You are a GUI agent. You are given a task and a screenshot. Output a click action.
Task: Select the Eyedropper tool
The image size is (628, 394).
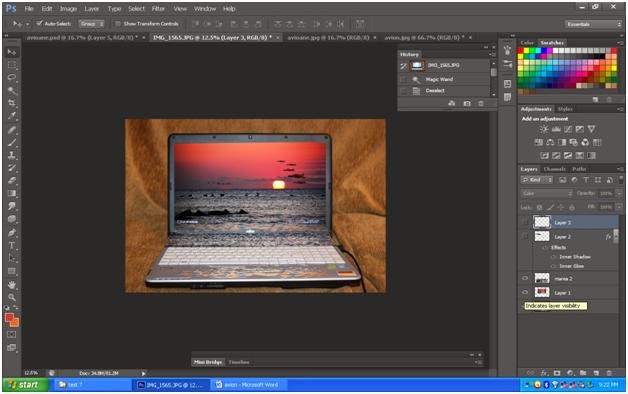click(12, 116)
